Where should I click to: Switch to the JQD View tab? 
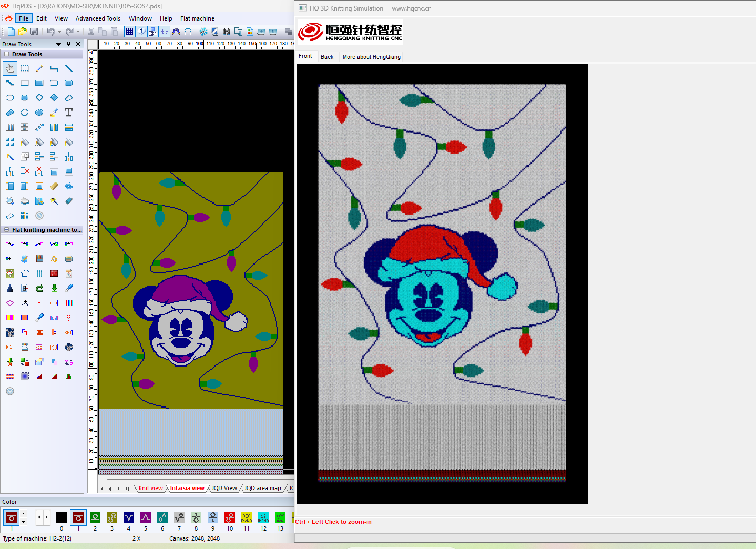pos(224,488)
